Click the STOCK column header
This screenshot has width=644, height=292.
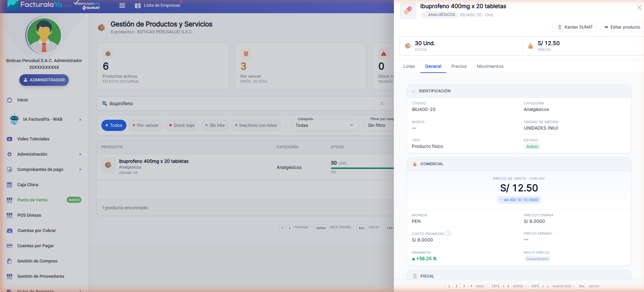pos(337,147)
